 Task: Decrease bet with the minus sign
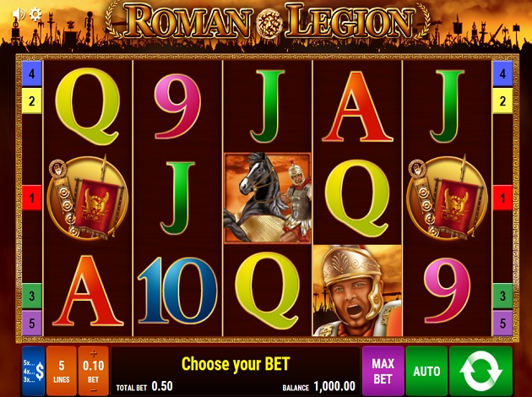[93, 390]
